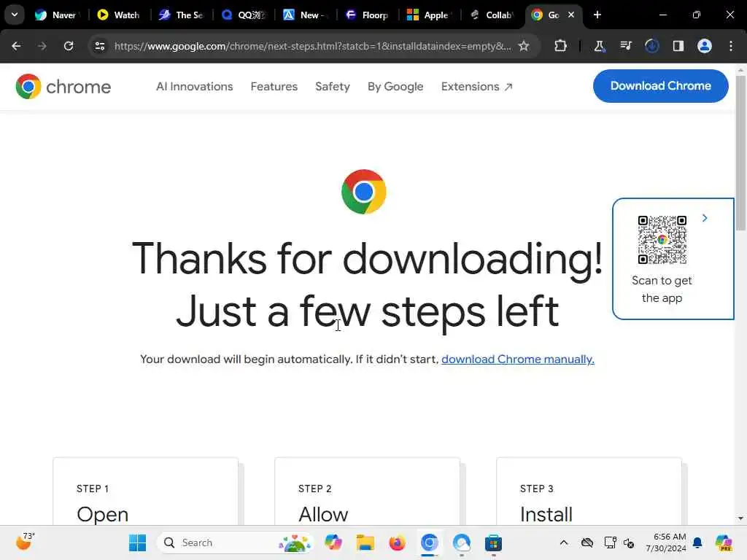Click the STEP 1 Open card
The image size is (747, 560).
(x=146, y=492)
